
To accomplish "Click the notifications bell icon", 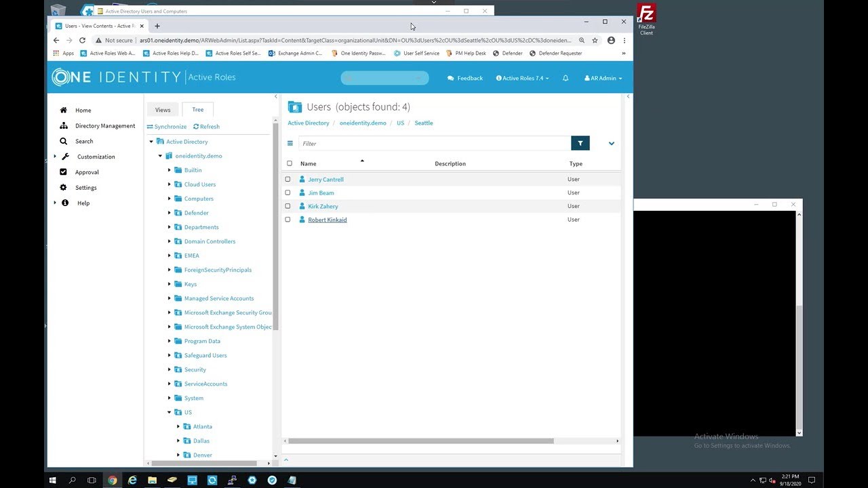I will (x=566, y=78).
